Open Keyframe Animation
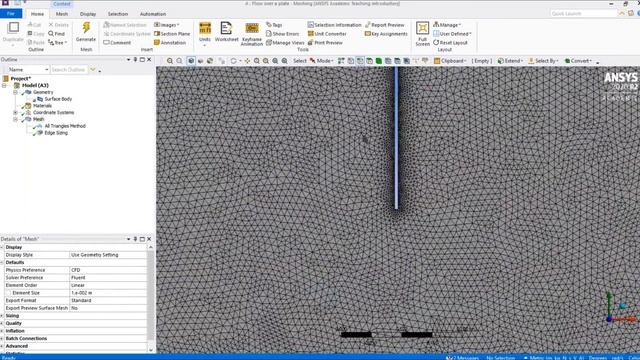 point(252,33)
